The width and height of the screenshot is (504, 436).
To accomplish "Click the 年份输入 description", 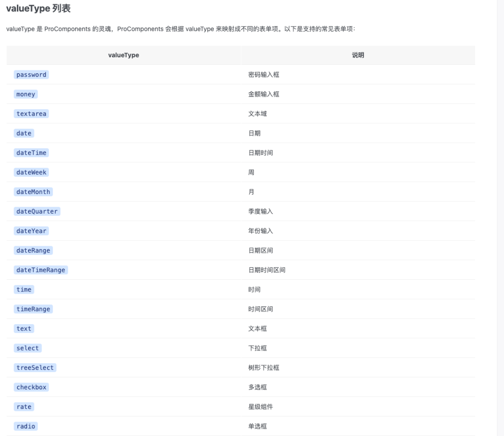I will point(260,231).
